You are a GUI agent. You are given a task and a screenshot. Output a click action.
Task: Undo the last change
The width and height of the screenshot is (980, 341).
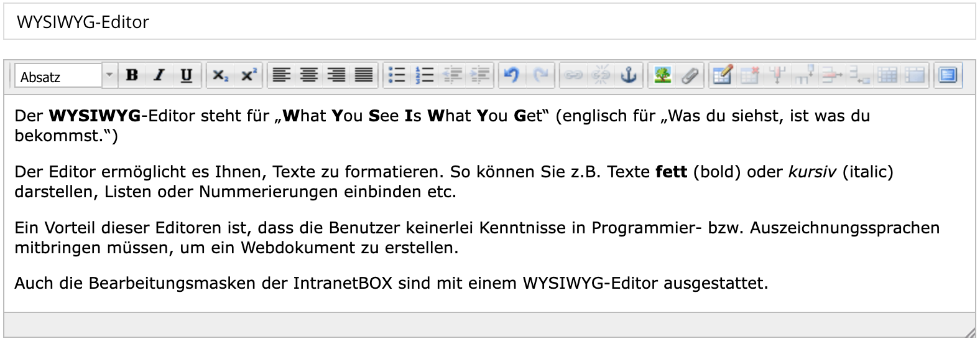tap(512, 75)
